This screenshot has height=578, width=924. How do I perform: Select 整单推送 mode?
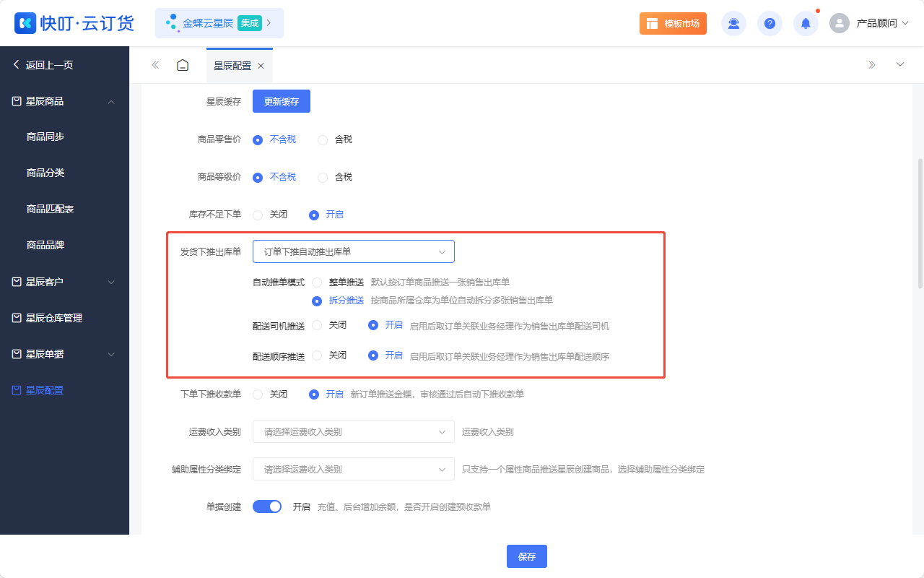point(318,282)
